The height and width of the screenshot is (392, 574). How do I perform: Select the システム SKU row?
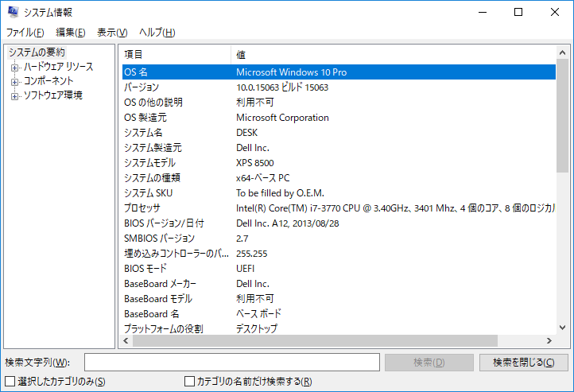point(339,193)
